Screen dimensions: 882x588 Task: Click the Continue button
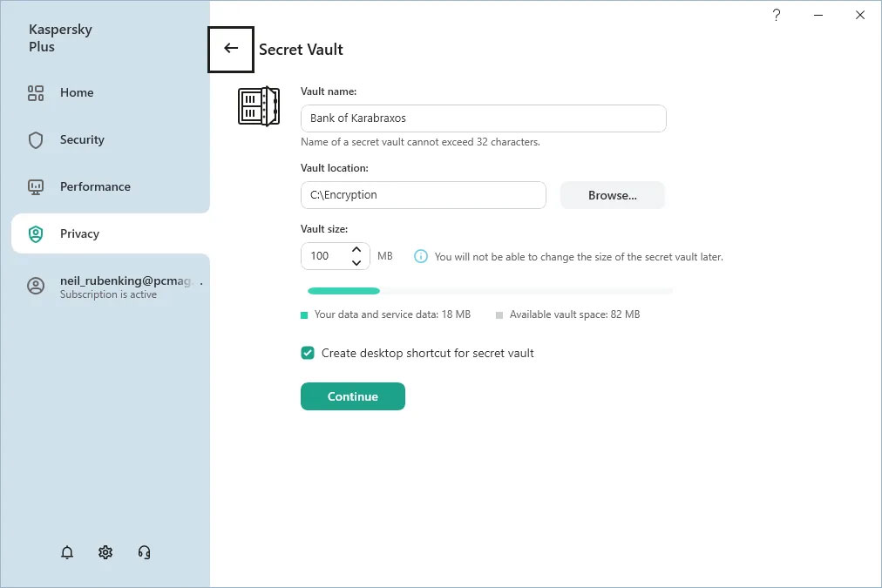(353, 396)
